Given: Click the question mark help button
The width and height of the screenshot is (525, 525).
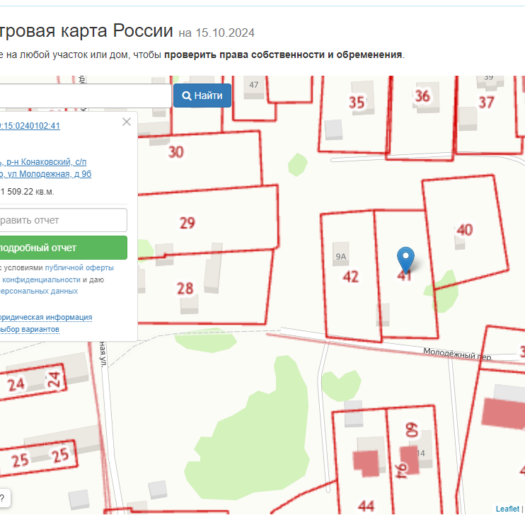Looking at the screenshot, I should 3,498.
